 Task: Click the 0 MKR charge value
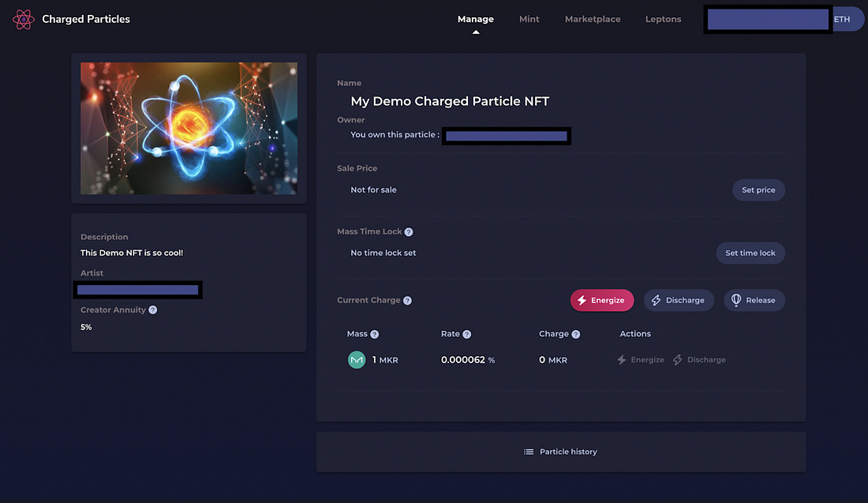[x=553, y=360]
